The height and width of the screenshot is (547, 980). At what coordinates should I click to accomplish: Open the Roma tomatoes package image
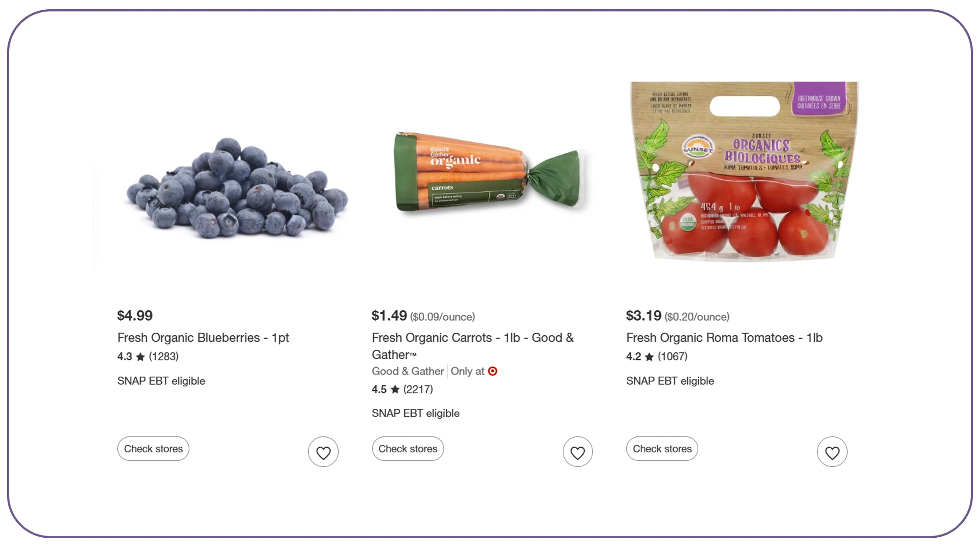coord(744,171)
